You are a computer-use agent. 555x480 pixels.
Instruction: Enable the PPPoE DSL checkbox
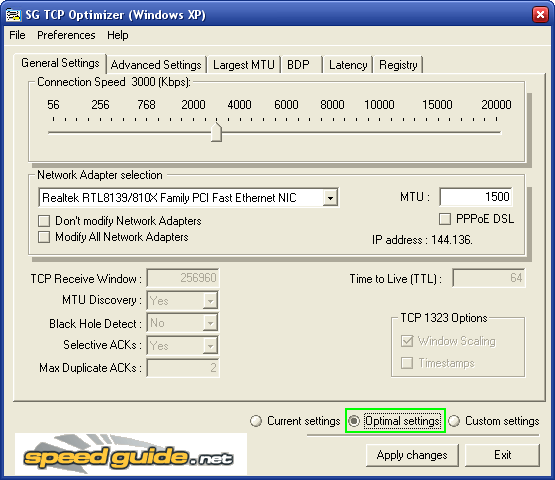[445, 219]
